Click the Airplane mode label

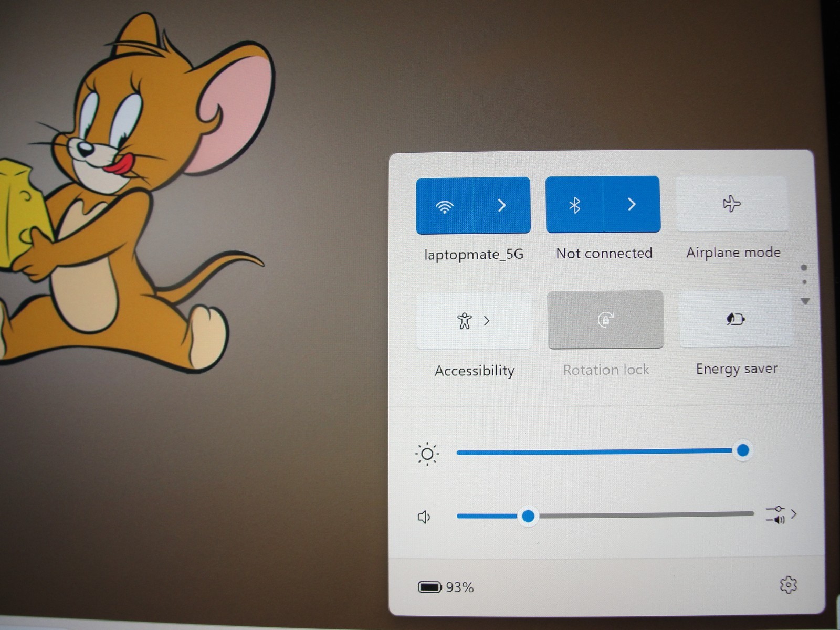[x=733, y=253]
